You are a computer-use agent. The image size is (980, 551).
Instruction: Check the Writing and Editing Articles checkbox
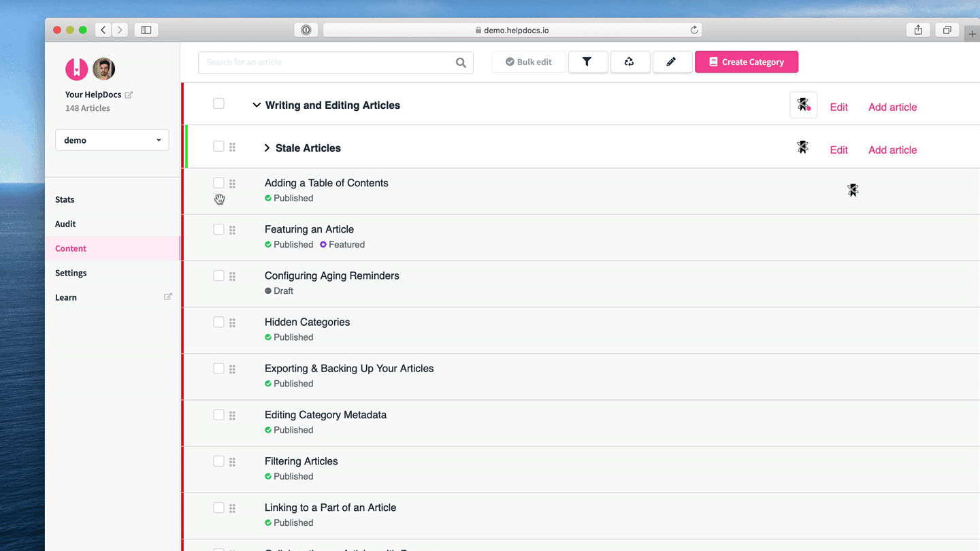coord(218,103)
